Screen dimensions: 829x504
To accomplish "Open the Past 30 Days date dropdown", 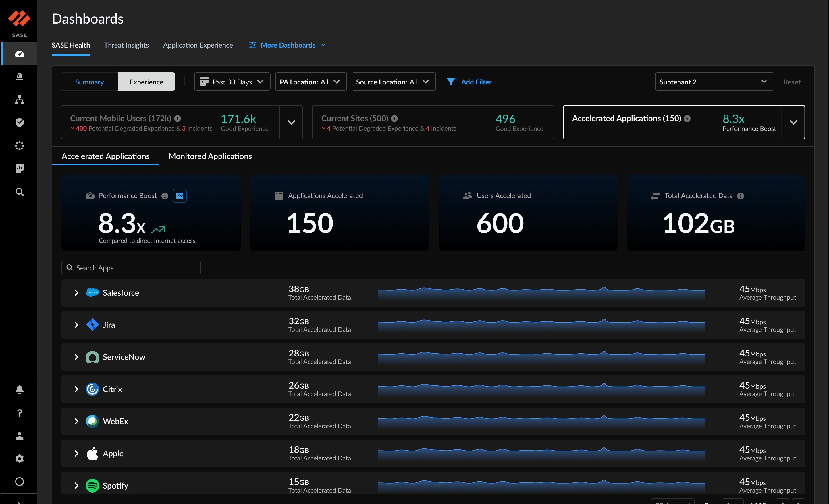I will [x=232, y=81].
